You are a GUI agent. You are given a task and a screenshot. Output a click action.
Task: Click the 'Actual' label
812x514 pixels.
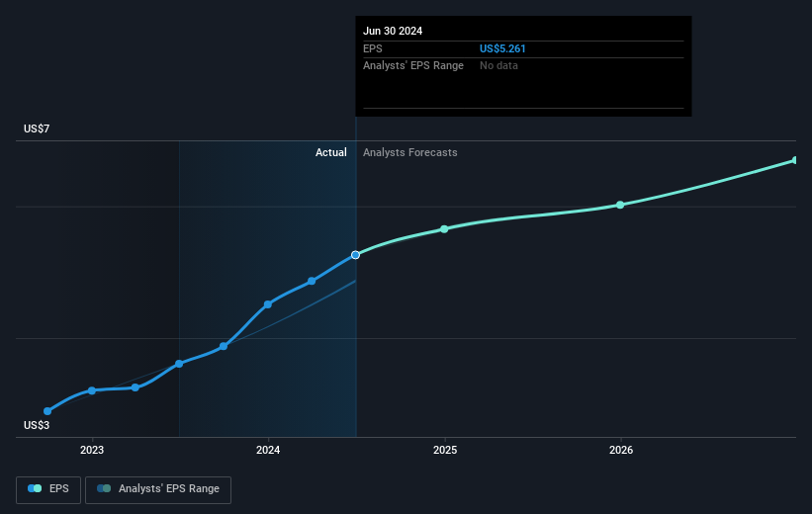point(331,152)
